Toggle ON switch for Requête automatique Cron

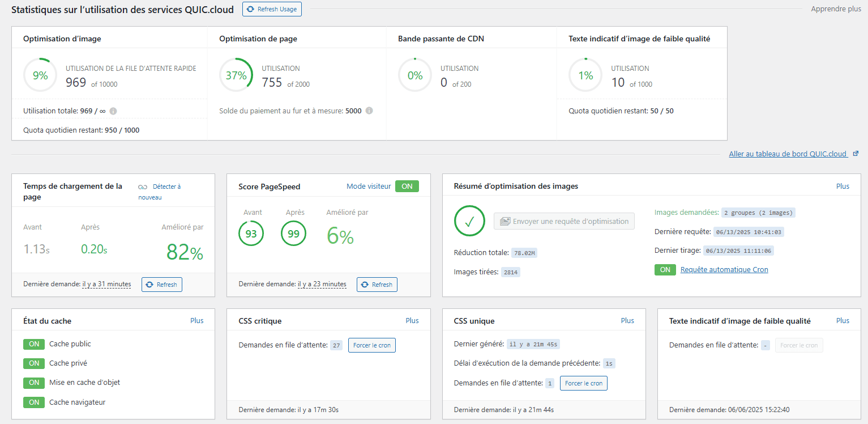coord(665,270)
